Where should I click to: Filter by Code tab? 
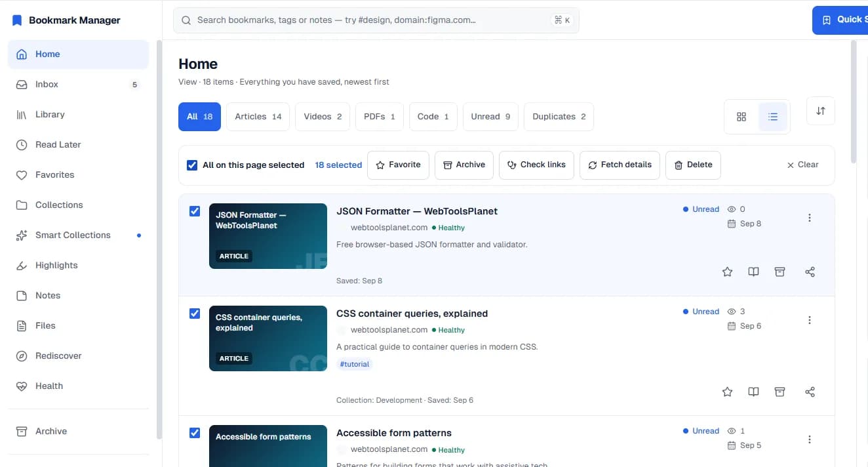433,117
